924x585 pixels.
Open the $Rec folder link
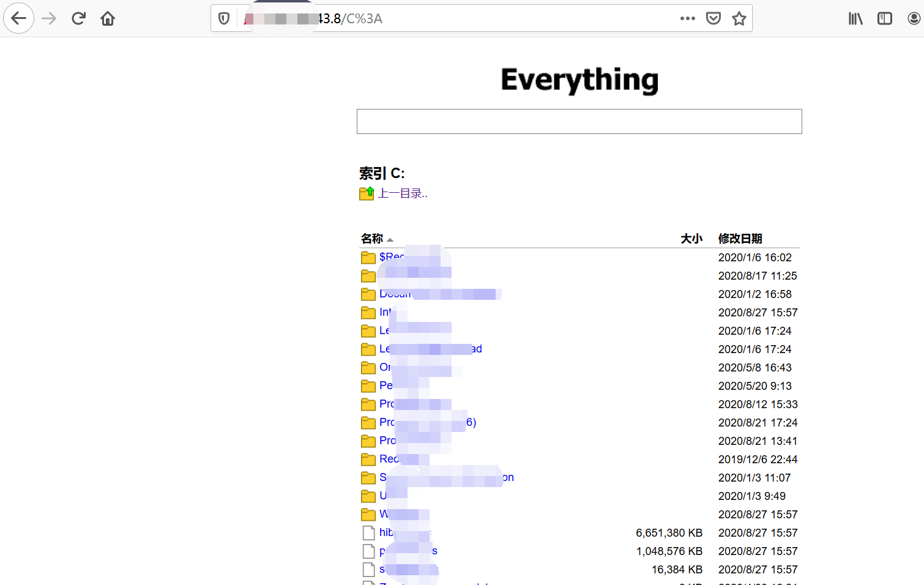[392, 257]
